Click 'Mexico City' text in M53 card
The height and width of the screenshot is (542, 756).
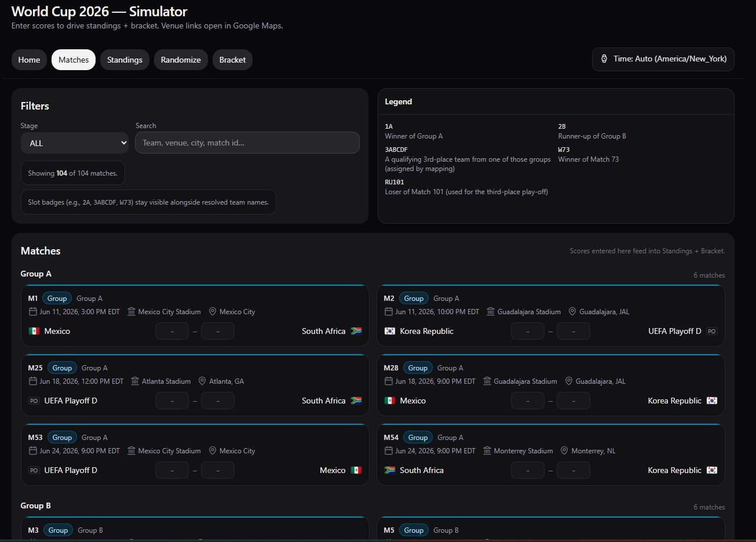click(x=237, y=451)
